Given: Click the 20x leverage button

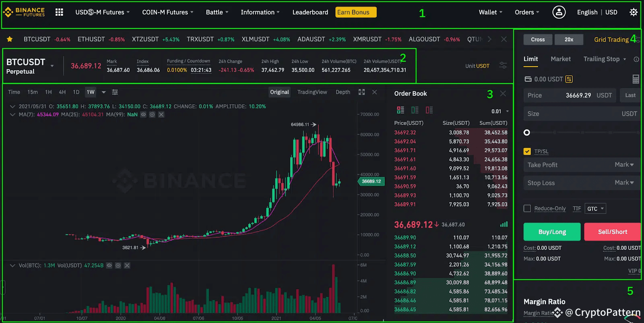Looking at the screenshot, I should [x=569, y=39].
